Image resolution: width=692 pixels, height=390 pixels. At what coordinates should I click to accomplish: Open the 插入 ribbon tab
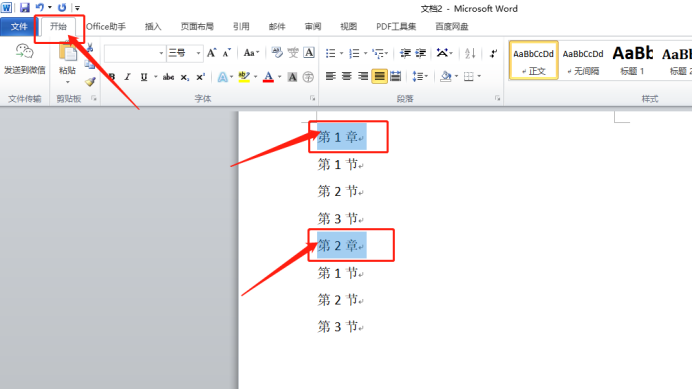click(153, 26)
